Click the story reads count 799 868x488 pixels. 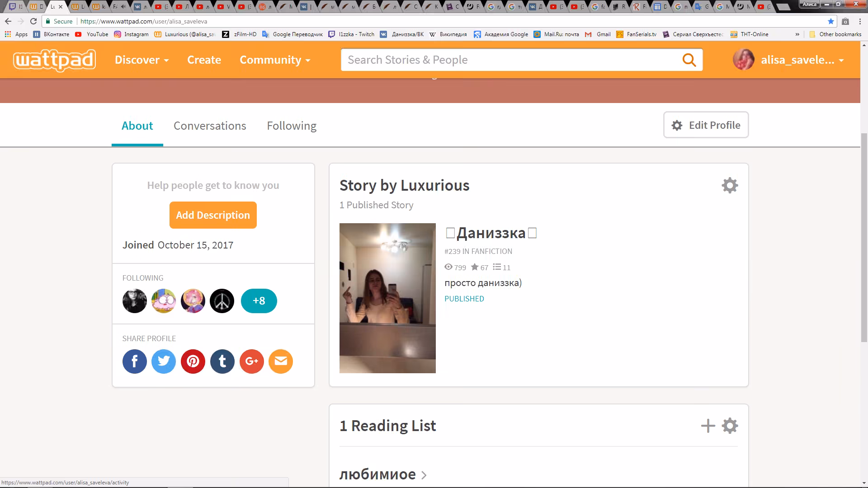pos(455,267)
